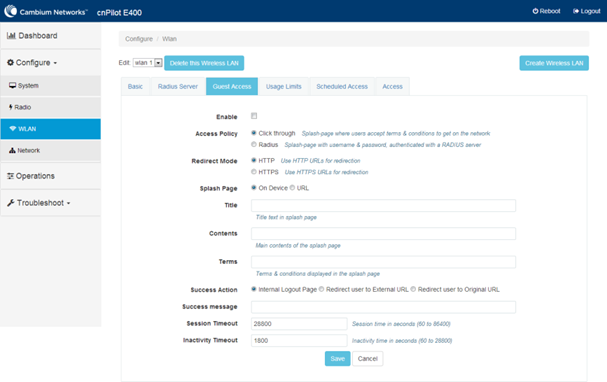
Task: Click the Wlan breadcrumb
Action: pyautogui.click(x=169, y=39)
